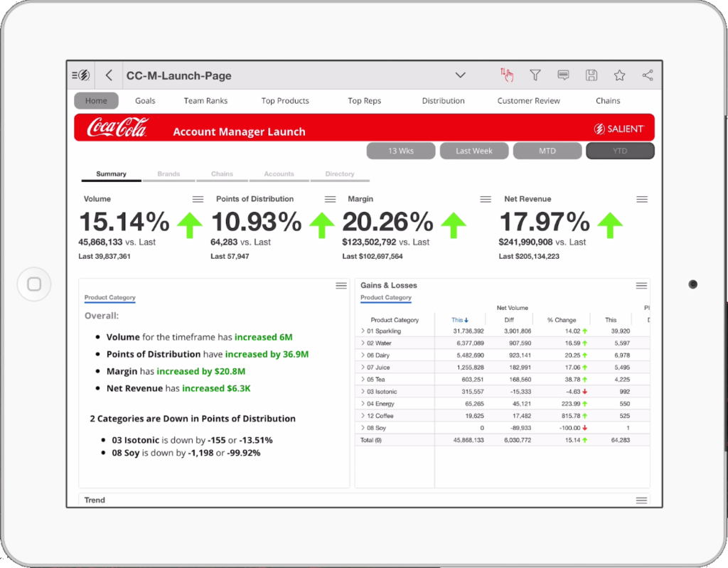
Task: Open the Trend panel menu
Action: [642, 500]
